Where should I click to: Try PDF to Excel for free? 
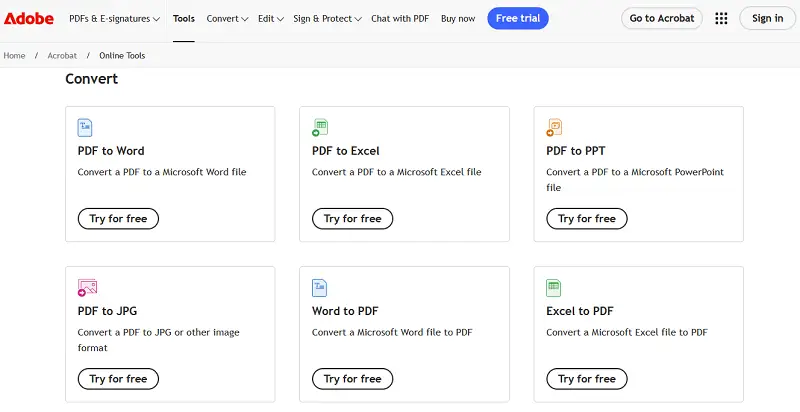click(353, 219)
